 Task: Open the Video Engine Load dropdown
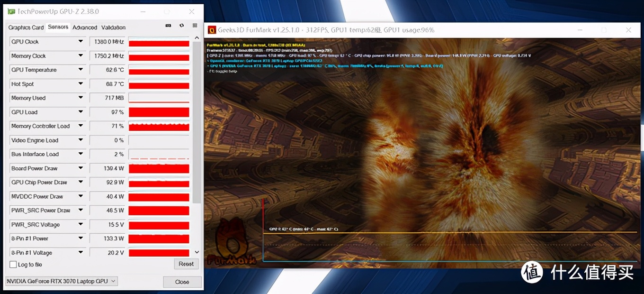[80, 140]
